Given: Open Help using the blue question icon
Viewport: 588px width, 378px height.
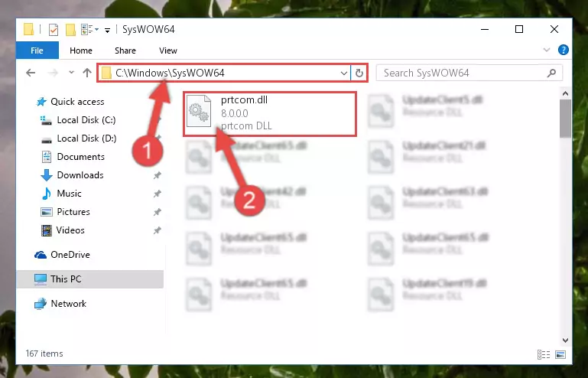Looking at the screenshot, I should tap(563, 50).
